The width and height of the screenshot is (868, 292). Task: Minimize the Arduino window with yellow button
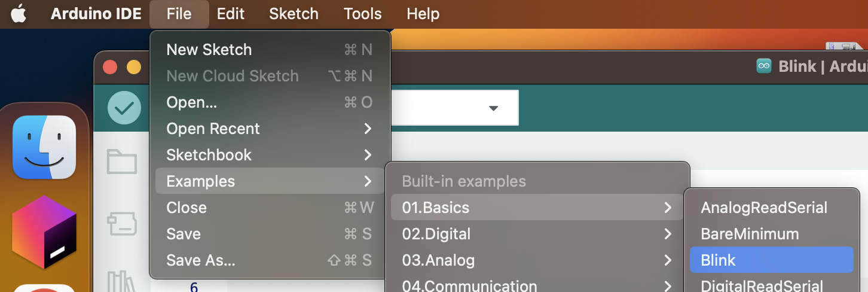134,67
